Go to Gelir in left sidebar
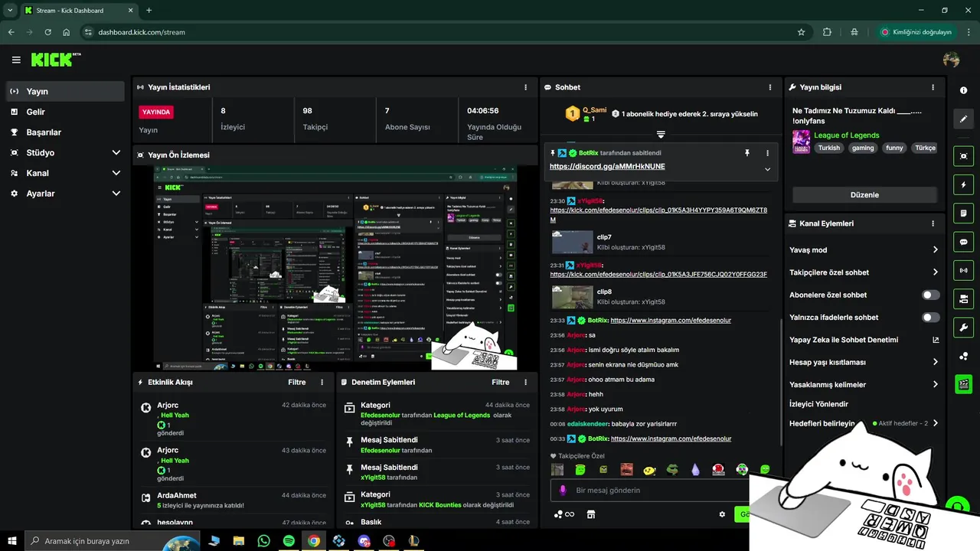This screenshot has width=980, height=551. [x=65, y=112]
